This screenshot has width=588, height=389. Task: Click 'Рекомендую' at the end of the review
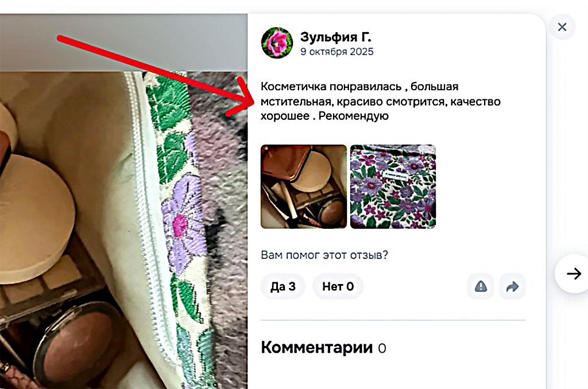point(354,116)
